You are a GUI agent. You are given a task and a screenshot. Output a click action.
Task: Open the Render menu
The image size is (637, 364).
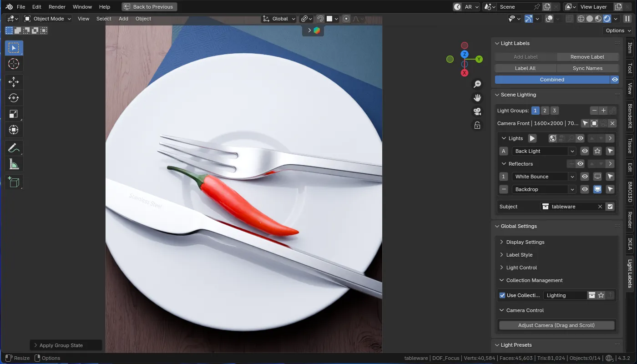[57, 7]
